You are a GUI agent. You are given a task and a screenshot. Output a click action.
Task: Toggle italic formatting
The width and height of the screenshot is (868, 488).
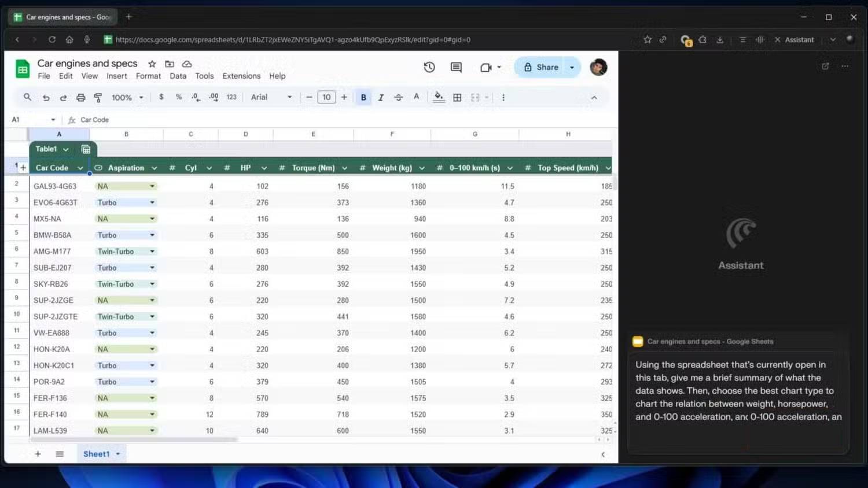coord(381,98)
